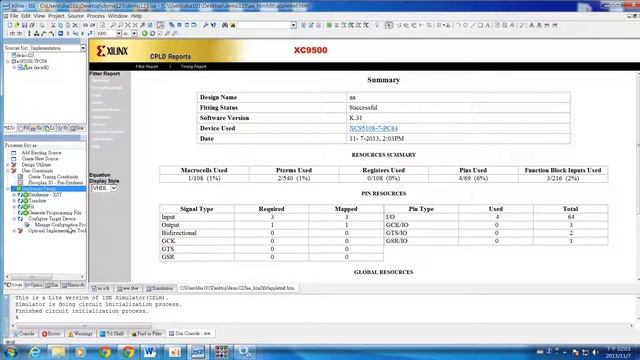Click the wrench toolbar icon

(206, 25)
